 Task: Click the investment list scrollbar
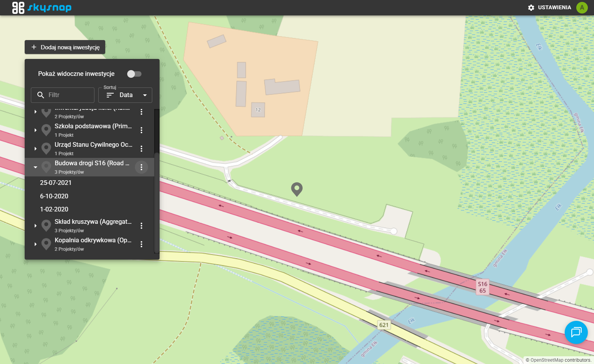(156, 202)
